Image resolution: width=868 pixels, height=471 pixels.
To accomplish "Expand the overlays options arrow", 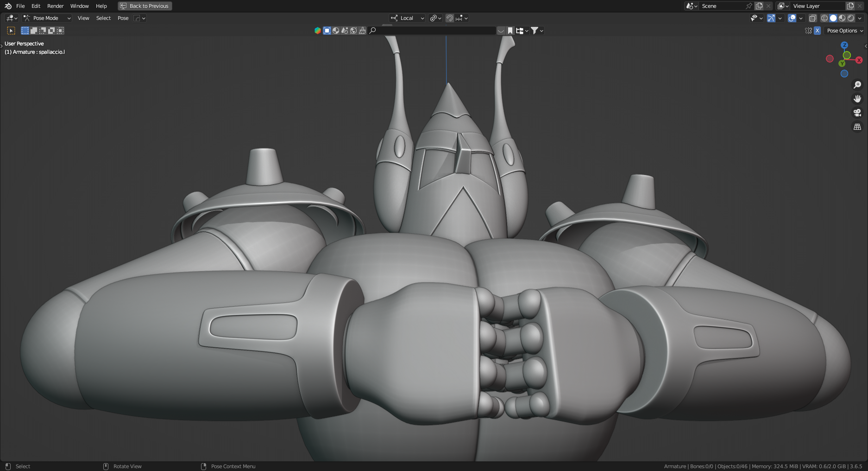I will click(801, 18).
